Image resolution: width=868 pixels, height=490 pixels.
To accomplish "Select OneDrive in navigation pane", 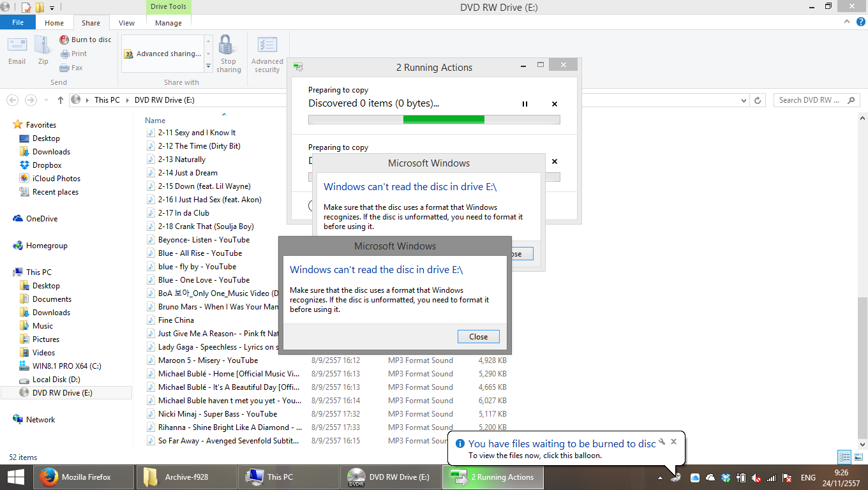I will pyautogui.click(x=41, y=219).
